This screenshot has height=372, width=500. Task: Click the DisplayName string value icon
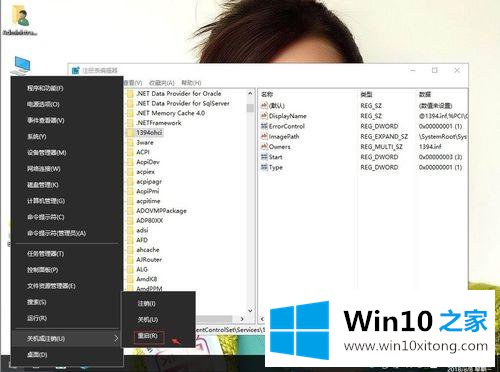point(264,116)
